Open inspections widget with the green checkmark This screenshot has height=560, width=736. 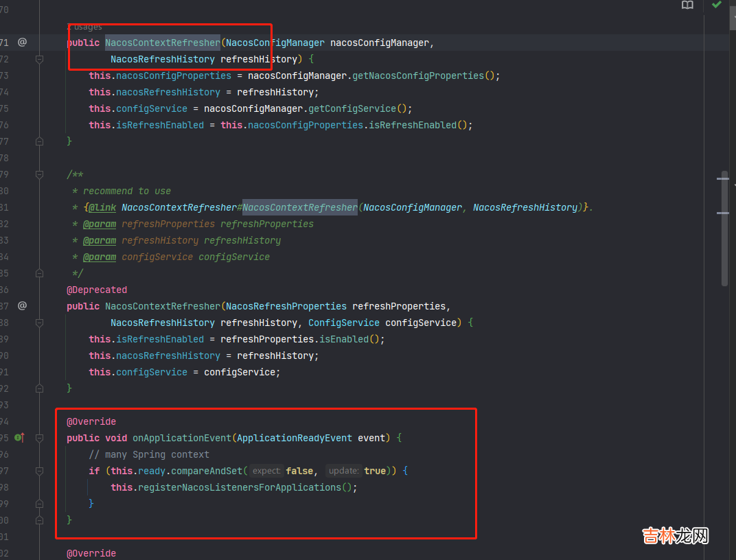coord(717,5)
